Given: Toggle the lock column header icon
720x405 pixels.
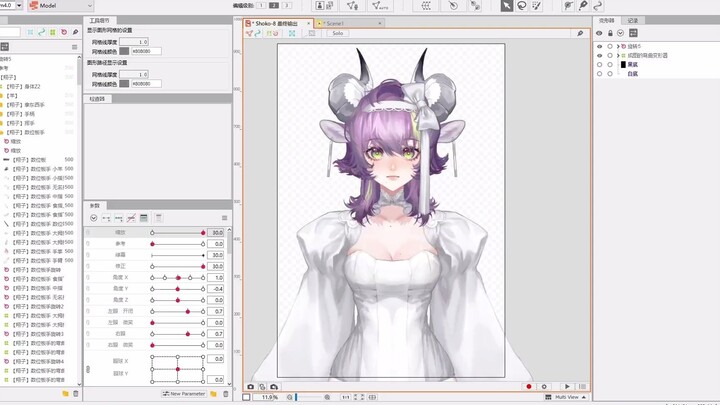Looking at the screenshot, I should pyautogui.click(x=610, y=33).
